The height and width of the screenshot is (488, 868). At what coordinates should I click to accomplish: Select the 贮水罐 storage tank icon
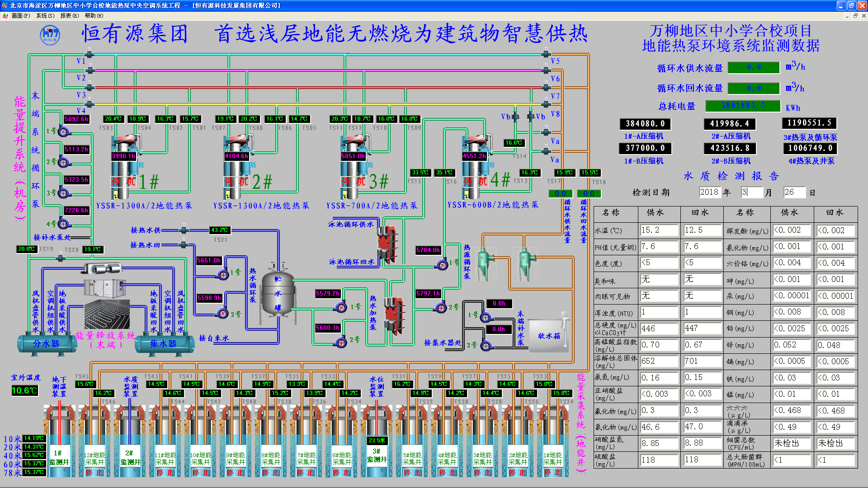pyautogui.click(x=278, y=293)
